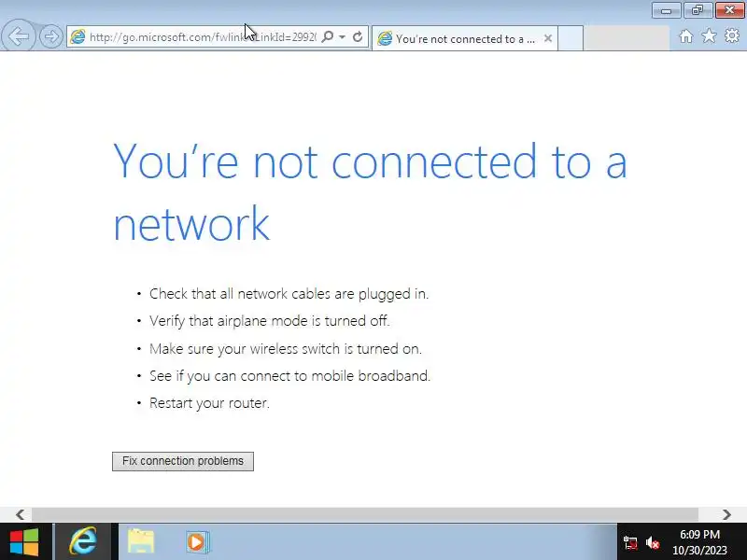
Task: Open the Home page icon
Action: [x=686, y=36]
